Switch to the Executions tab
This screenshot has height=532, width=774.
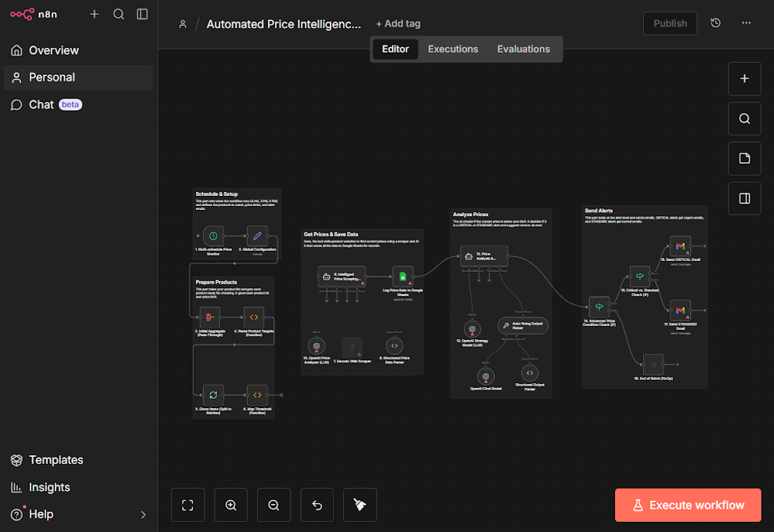pos(453,49)
